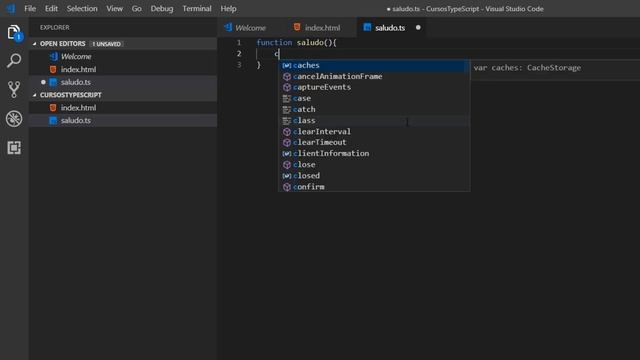The height and width of the screenshot is (360, 640).
Task: Click the method icon beside close suggestion
Action: [x=287, y=164]
